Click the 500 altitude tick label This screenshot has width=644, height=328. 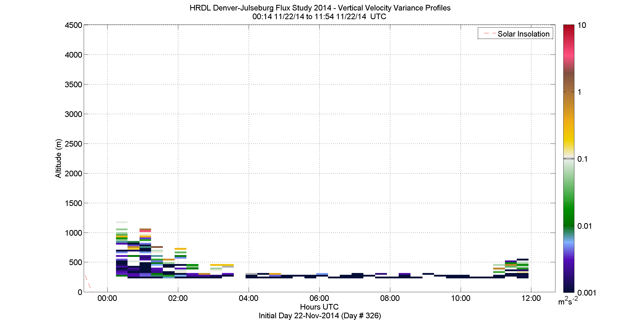coord(76,262)
